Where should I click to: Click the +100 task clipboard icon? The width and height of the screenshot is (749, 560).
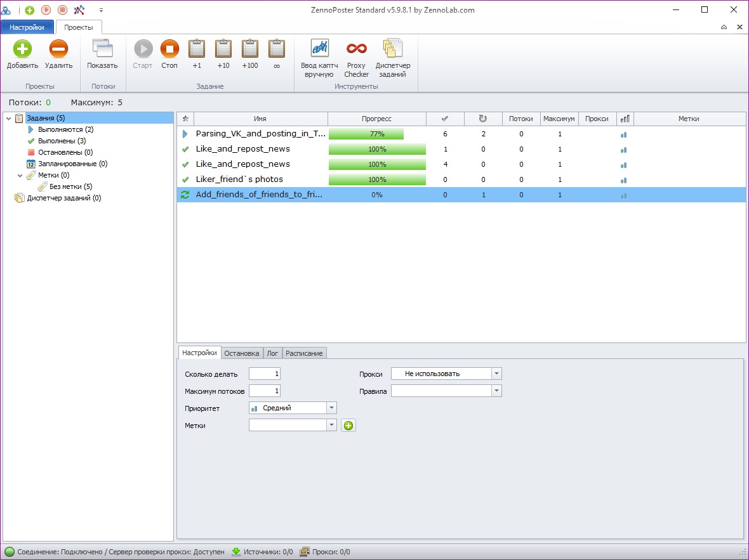point(250,49)
